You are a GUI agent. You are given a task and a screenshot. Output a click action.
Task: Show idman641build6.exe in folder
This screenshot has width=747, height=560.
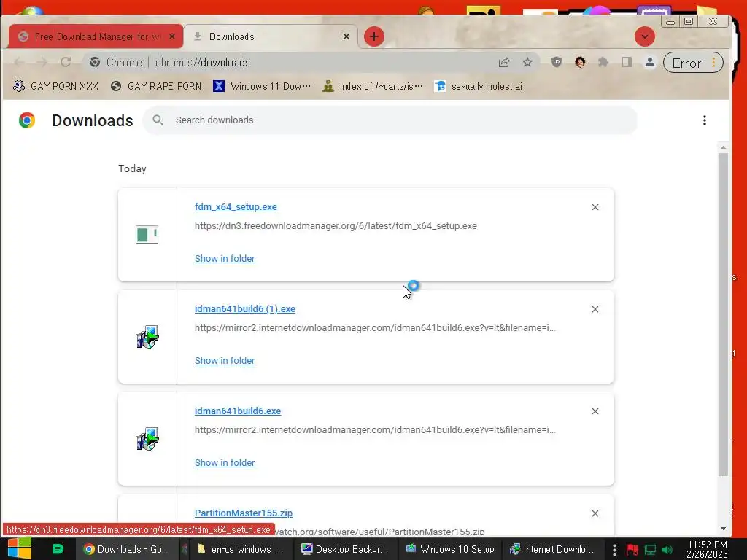pos(225,463)
